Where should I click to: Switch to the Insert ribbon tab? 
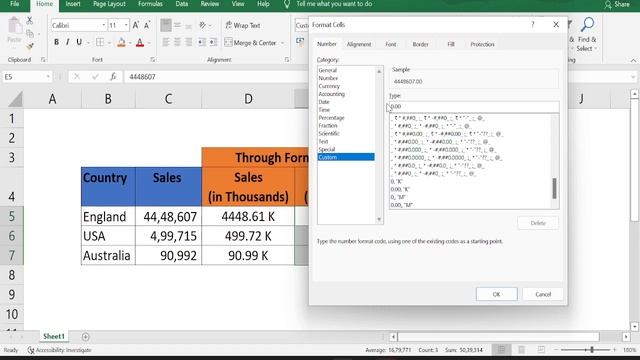(73, 4)
